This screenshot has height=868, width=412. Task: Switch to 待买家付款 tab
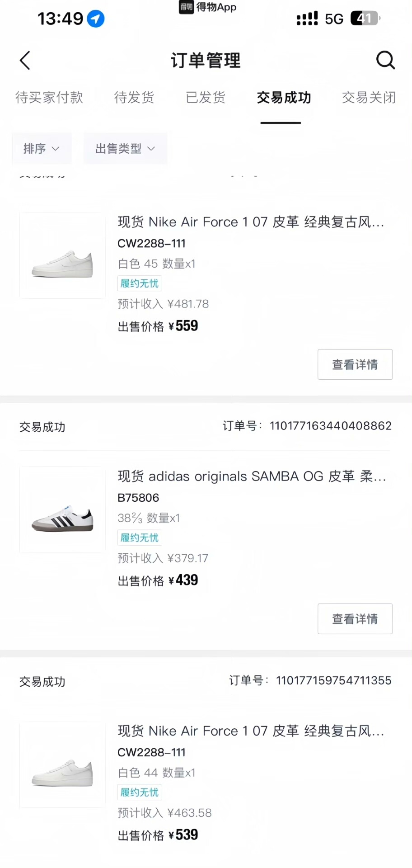49,98
